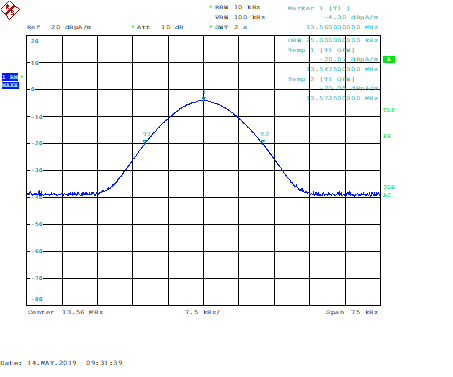Click the Span 75 kHz label
Screen dimensions: 453x377
pyautogui.click(x=352, y=312)
